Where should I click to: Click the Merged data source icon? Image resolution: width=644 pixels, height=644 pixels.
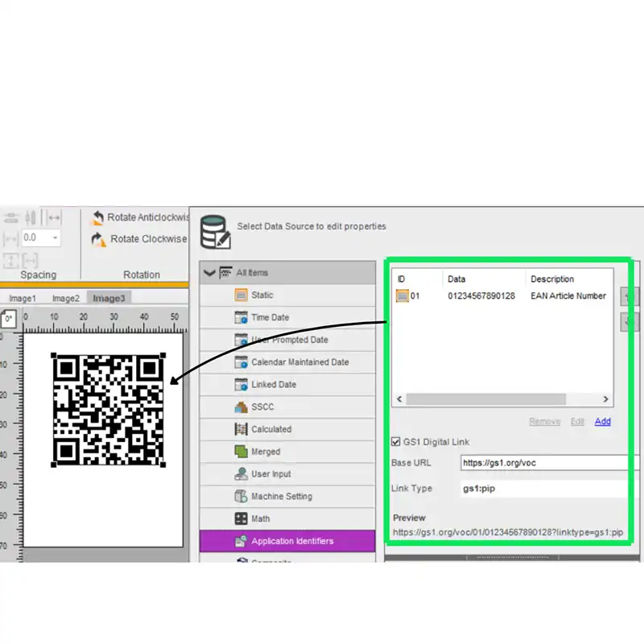coord(241,452)
